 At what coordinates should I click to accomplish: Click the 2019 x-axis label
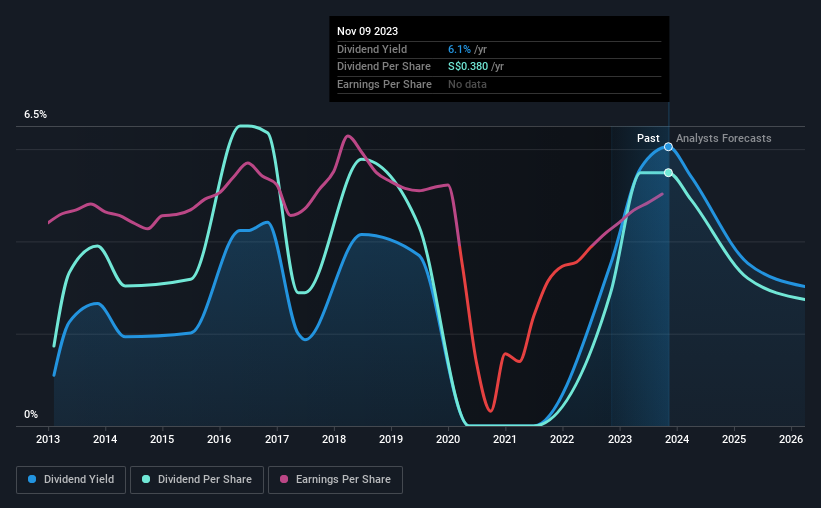391,439
